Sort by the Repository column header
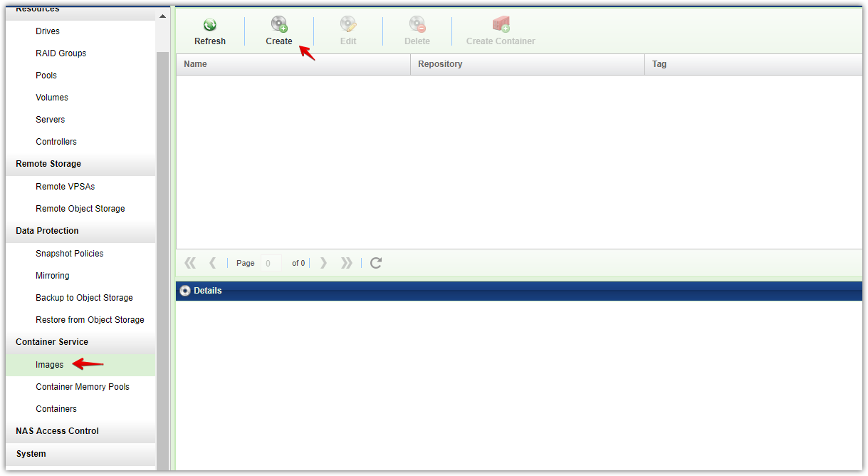This screenshot has width=868, height=476. click(528, 64)
